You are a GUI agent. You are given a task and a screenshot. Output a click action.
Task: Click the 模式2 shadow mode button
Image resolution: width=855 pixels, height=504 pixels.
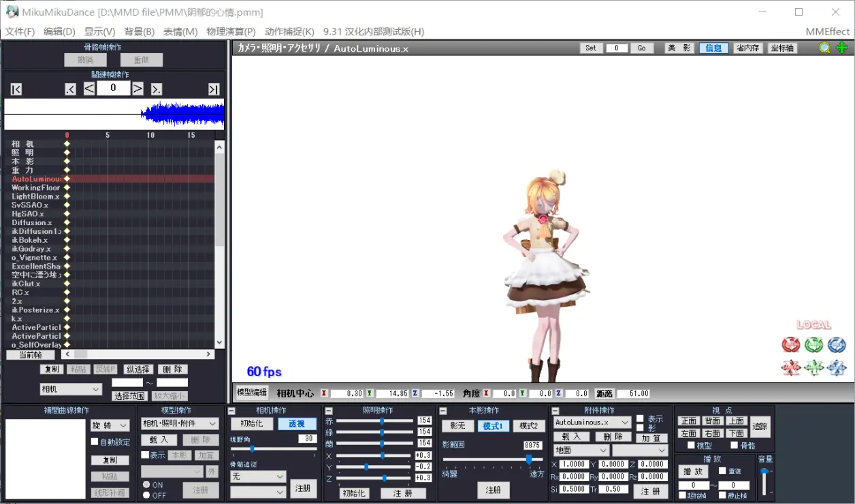tap(529, 426)
